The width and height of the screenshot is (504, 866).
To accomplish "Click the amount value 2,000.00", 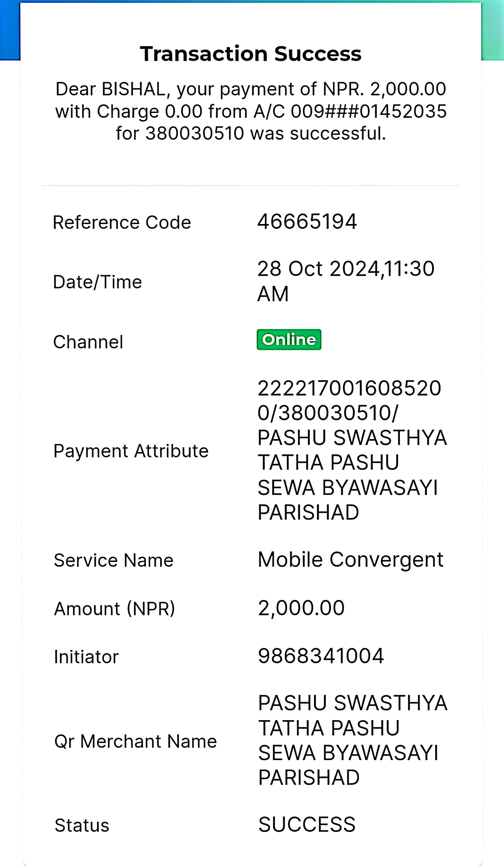I will (x=301, y=608).
